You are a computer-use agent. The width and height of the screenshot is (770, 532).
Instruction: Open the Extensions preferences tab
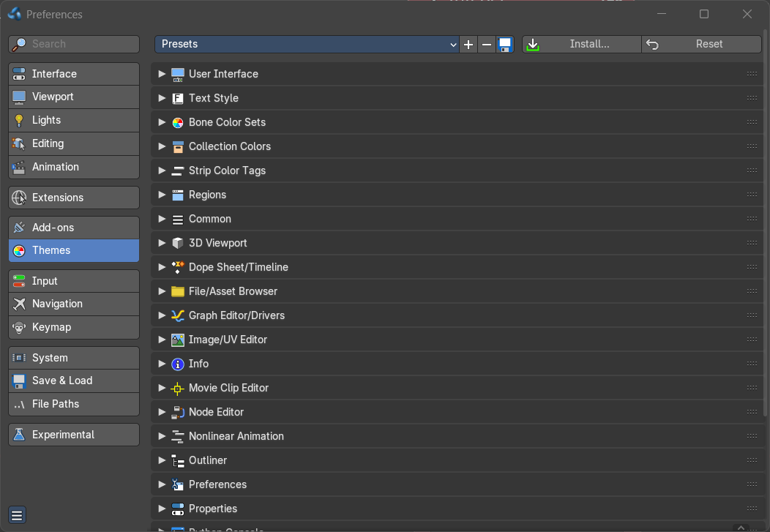(74, 198)
